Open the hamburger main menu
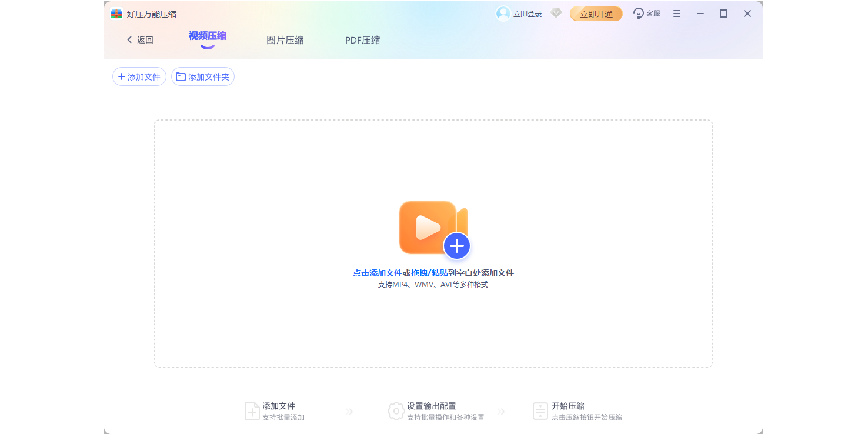The height and width of the screenshot is (434, 868). [677, 14]
